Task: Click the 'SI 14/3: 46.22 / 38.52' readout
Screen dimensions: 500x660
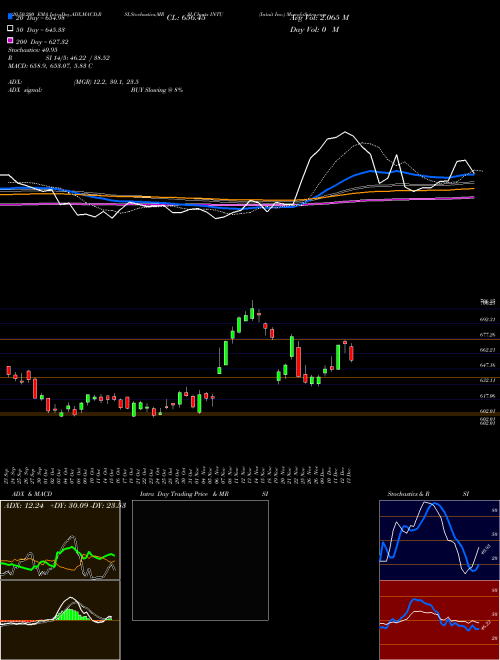Action: pos(78,58)
